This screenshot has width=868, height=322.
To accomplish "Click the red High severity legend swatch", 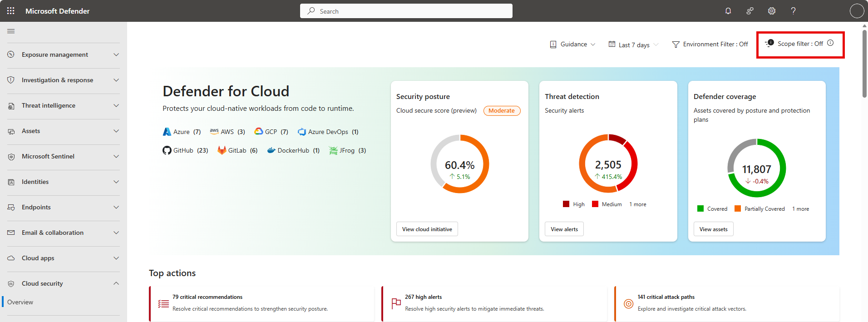I will click(566, 204).
